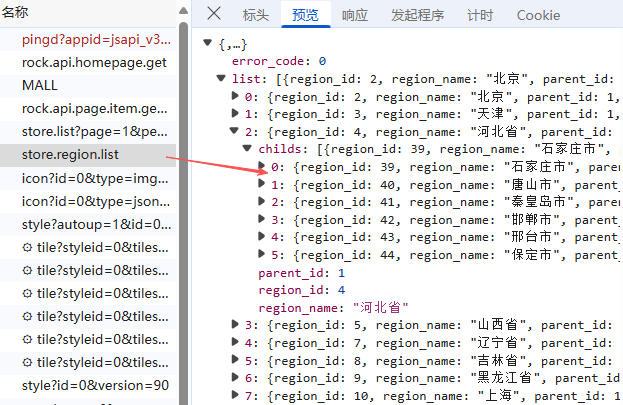This screenshot has width=623, height=405.
Task: Expand list item 3 山西省
Action: [x=235, y=324]
